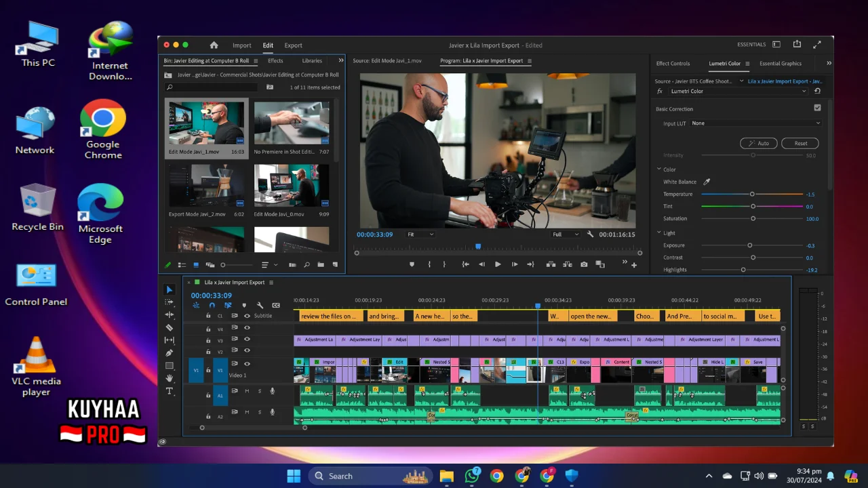Toggle Basic Correction checkbox in Lumetri
Image resolution: width=868 pixels, height=488 pixels.
coord(817,108)
